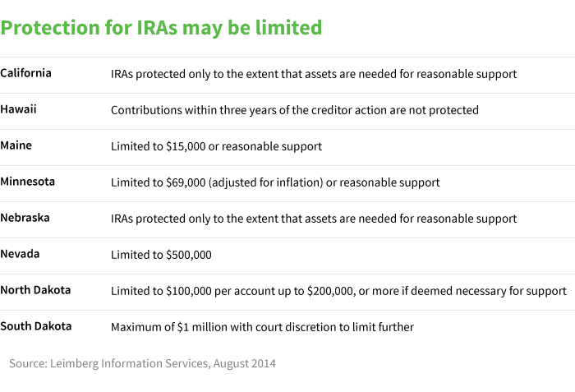Screen dimensions: 575x392
Task: Select the Maine state label
Action: [16, 145]
